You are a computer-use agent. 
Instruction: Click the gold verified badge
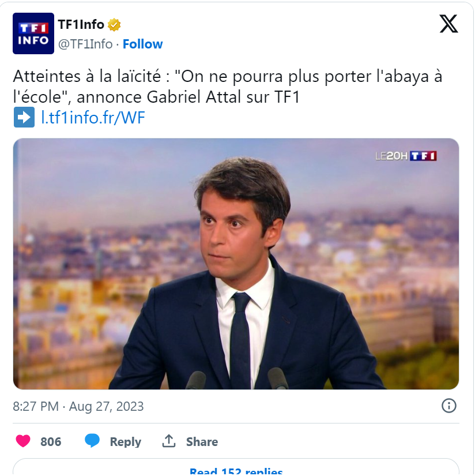[114, 25]
